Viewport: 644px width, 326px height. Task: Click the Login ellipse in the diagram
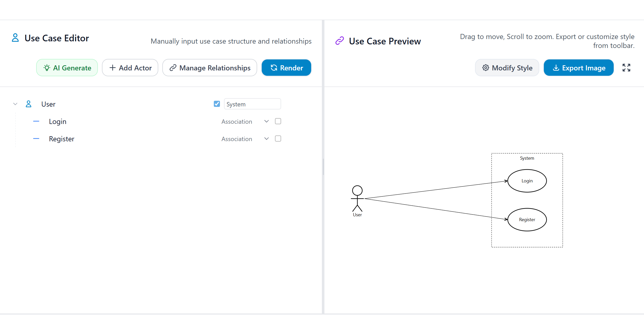point(527,181)
